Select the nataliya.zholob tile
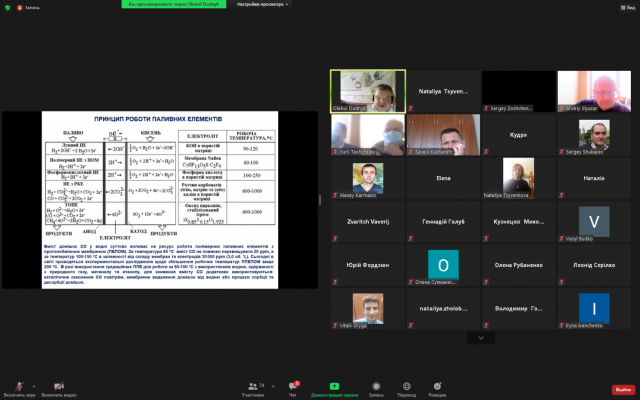 443,309
